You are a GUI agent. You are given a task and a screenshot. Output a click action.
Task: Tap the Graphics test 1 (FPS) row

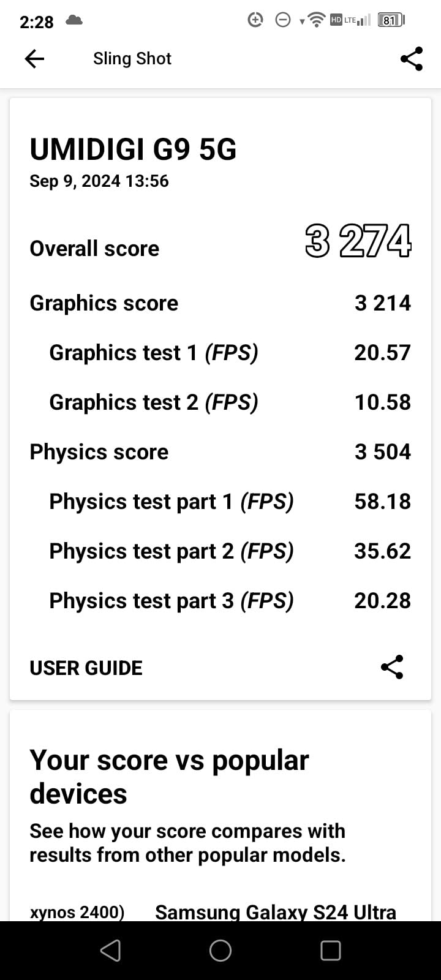pyautogui.click(x=220, y=353)
